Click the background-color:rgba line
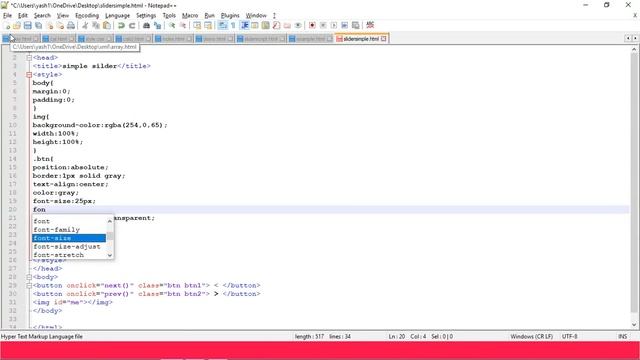The image size is (640, 360). pyautogui.click(x=100, y=125)
